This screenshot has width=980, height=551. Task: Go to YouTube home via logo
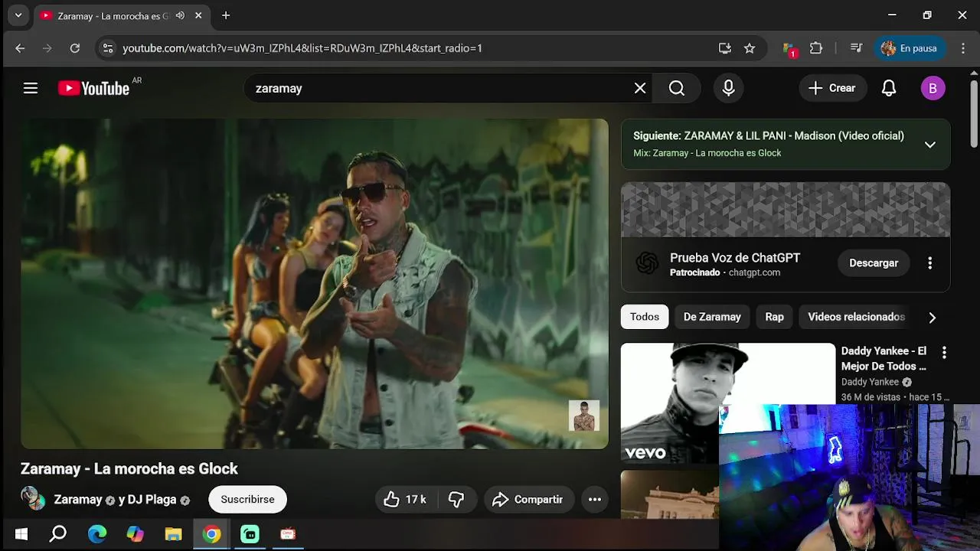coord(93,88)
